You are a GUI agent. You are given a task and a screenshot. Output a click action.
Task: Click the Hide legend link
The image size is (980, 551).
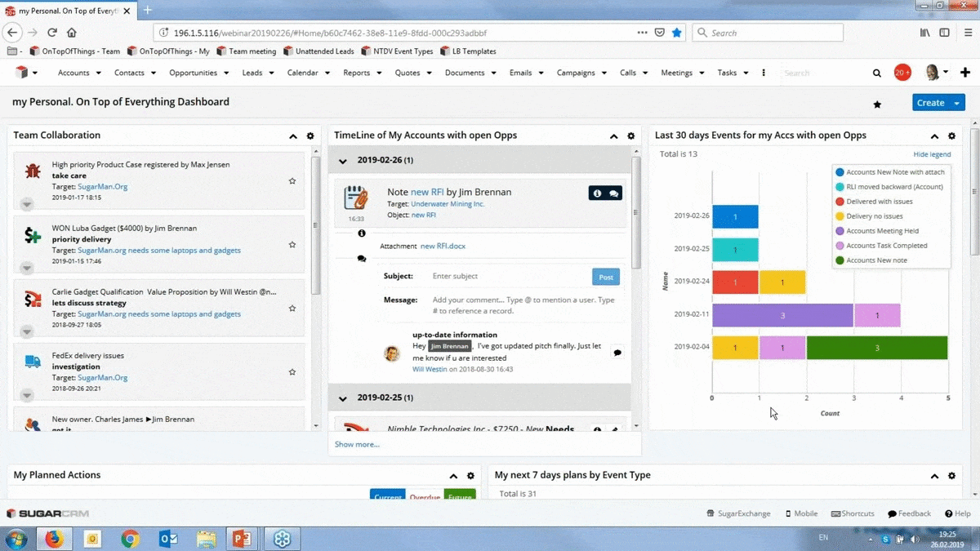coord(932,154)
